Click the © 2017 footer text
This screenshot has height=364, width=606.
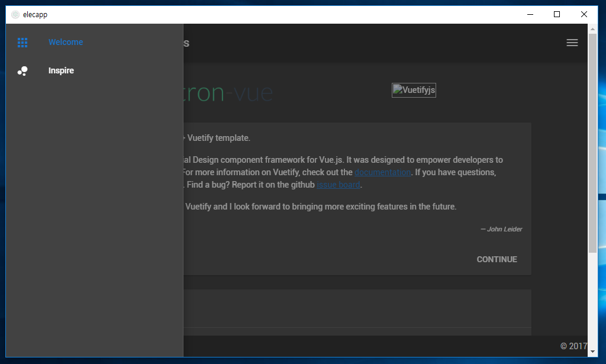[x=573, y=346]
